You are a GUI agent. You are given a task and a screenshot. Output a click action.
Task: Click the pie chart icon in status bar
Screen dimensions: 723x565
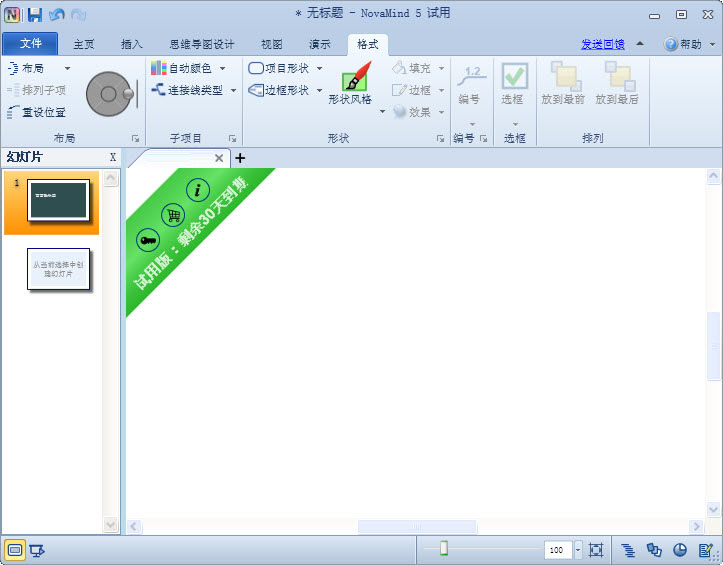pyautogui.click(x=680, y=550)
